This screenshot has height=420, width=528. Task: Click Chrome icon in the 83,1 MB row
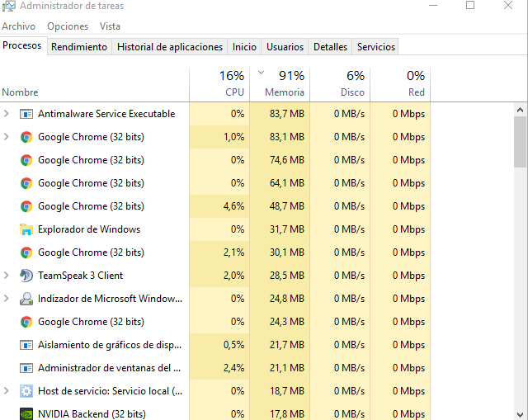[26, 137]
